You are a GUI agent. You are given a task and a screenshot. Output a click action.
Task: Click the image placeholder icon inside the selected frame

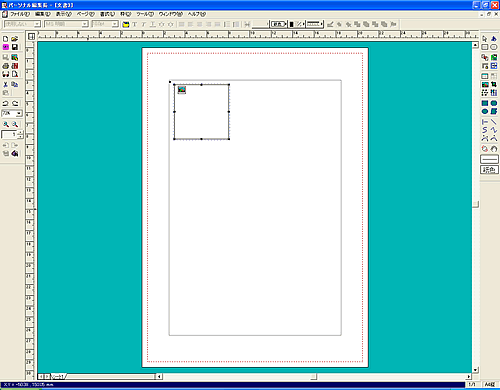(x=182, y=90)
